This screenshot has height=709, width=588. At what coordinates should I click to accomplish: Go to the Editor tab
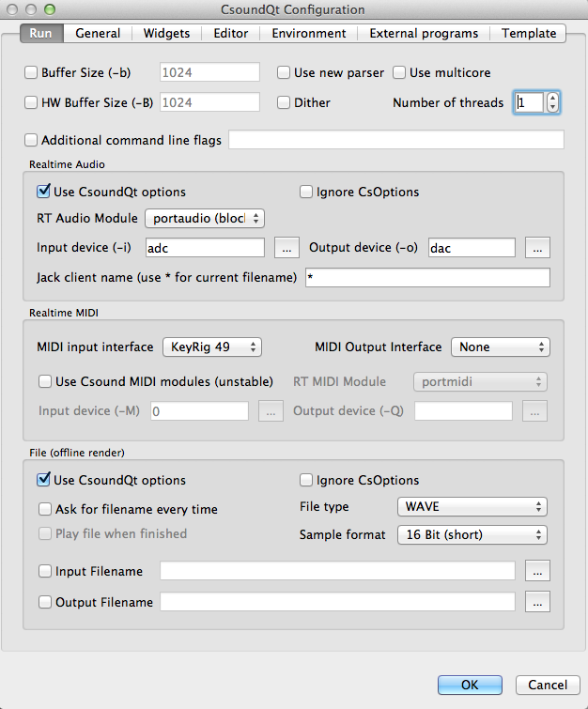(x=231, y=34)
